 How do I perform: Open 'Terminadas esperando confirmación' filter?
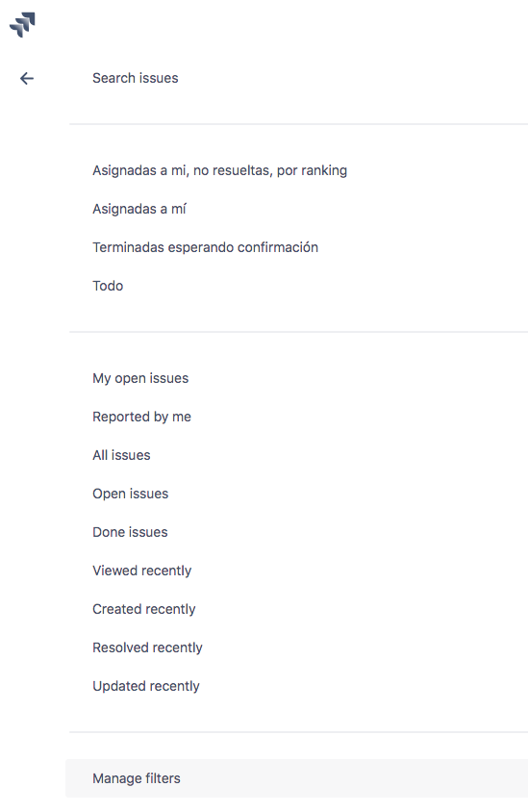[x=205, y=247]
